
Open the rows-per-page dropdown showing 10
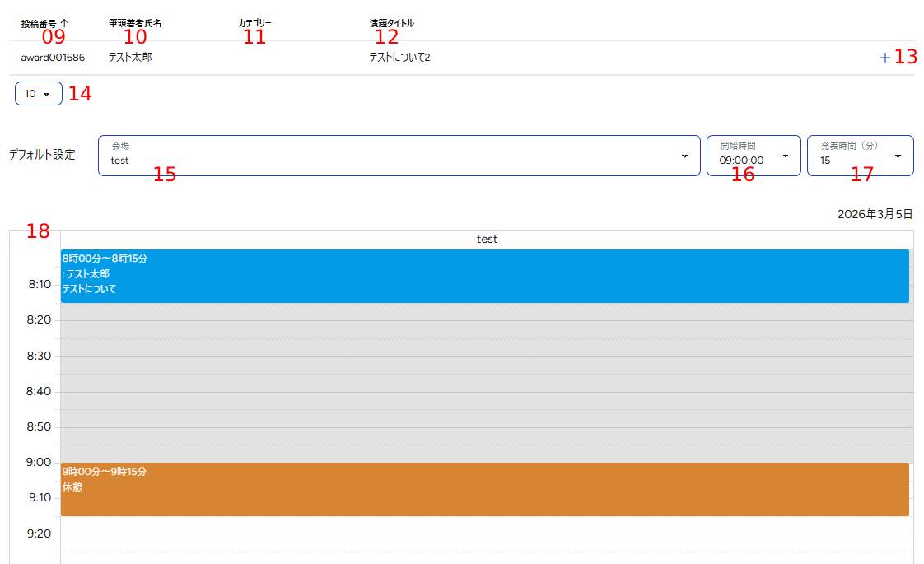(38, 94)
